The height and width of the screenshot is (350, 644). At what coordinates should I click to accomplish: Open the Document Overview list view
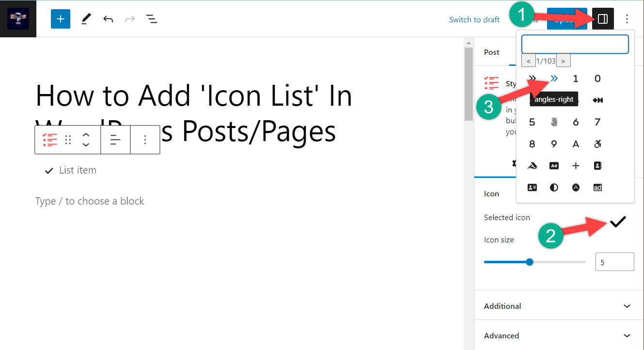coord(152,19)
